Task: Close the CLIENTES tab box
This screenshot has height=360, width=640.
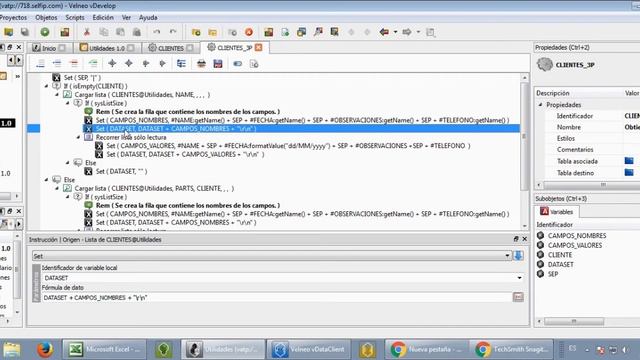Action: (190, 48)
